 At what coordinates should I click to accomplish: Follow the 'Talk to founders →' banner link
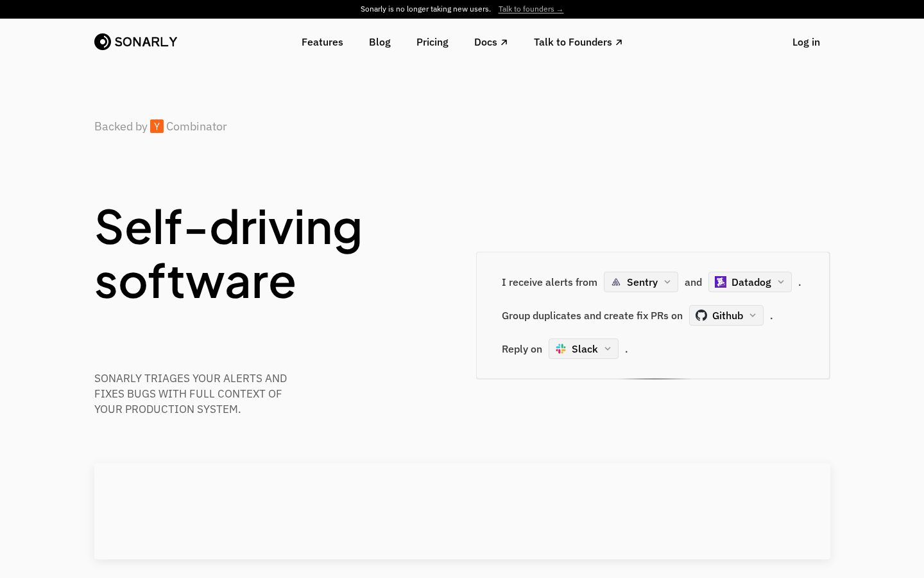(x=531, y=9)
